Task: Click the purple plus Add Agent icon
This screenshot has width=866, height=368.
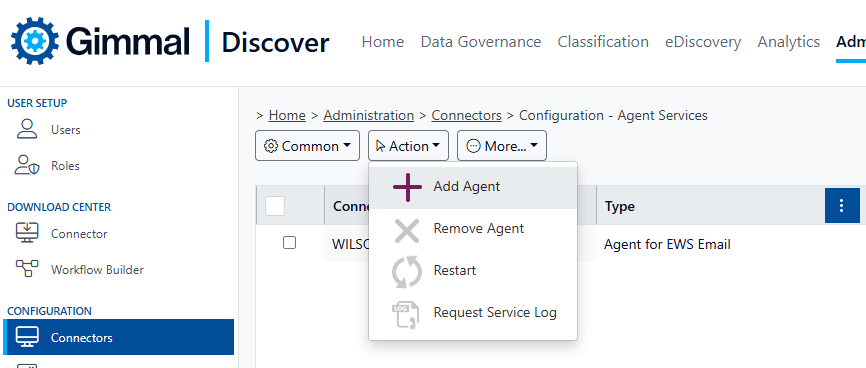Action: pos(407,186)
